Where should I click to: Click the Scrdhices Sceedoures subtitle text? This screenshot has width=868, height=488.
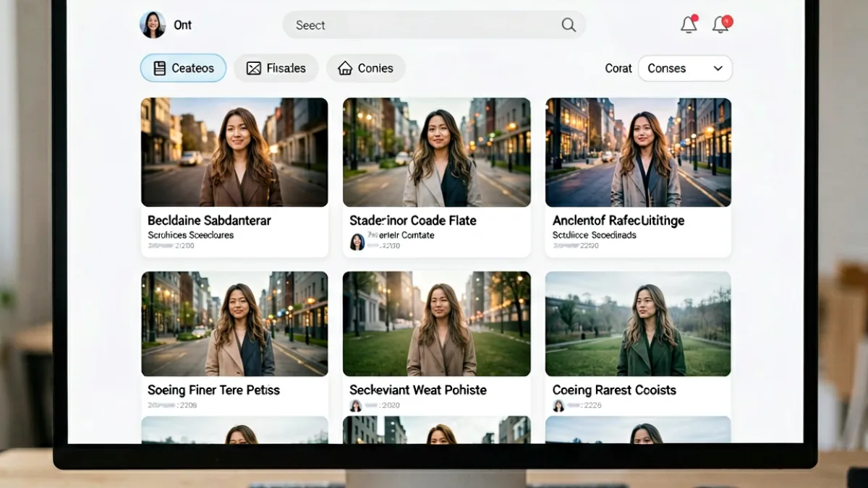tap(191, 235)
